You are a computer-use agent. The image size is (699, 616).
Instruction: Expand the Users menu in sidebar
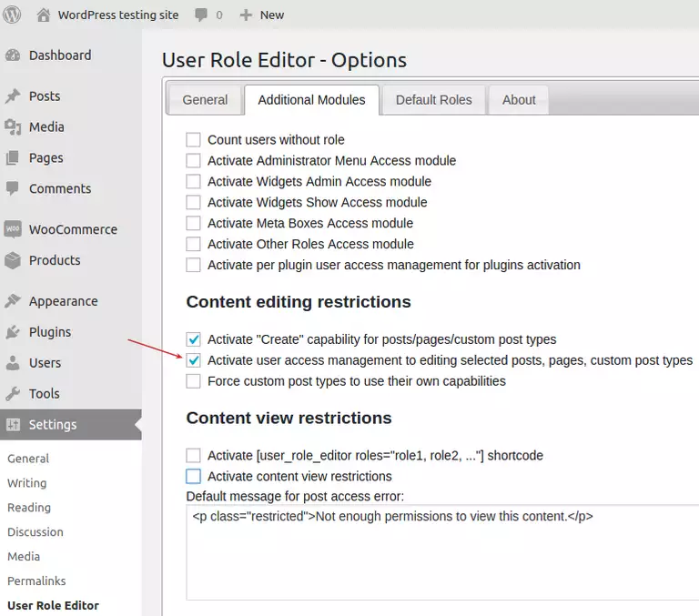click(x=45, y=363)
